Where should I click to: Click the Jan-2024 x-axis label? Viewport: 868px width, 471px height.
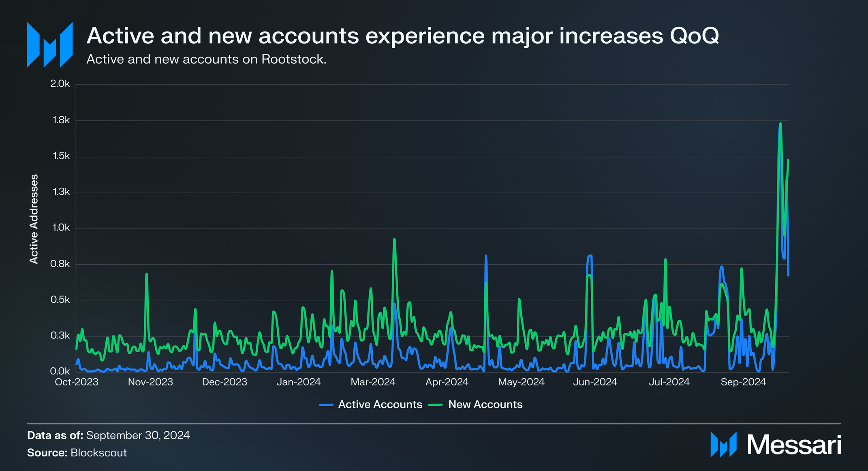click(299, 382)
